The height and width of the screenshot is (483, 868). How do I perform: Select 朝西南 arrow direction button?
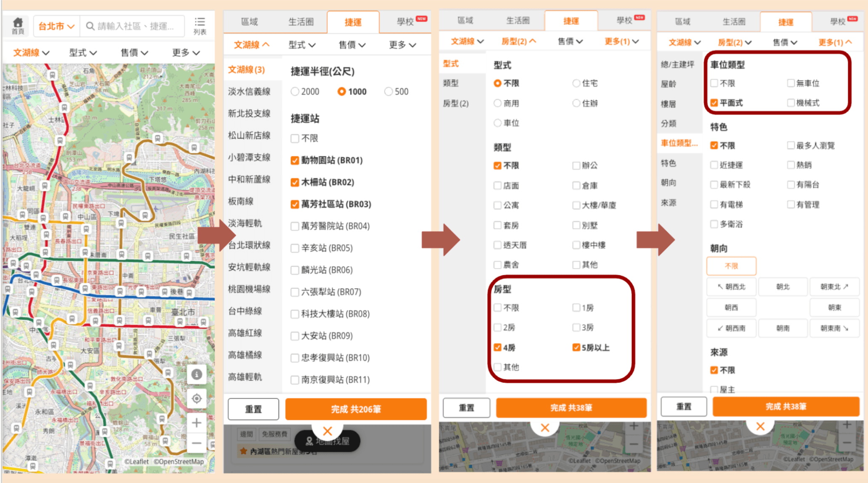(x=731, y=328)
